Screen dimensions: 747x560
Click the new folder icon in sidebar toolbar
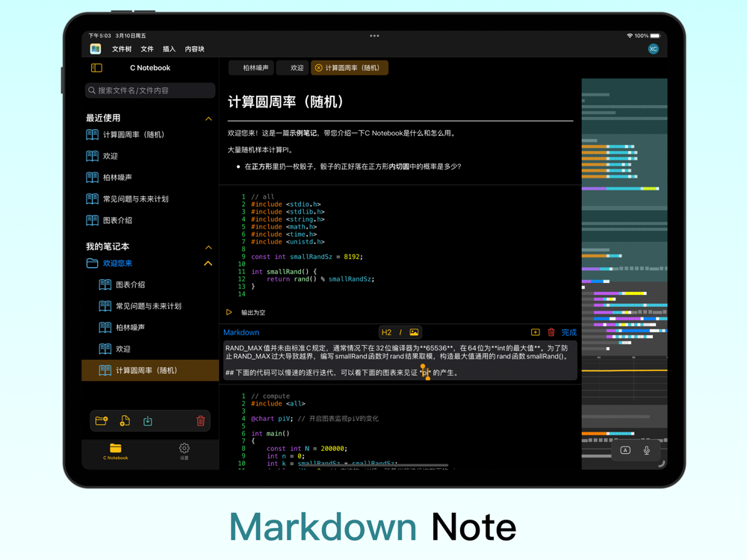pos(102,421)
